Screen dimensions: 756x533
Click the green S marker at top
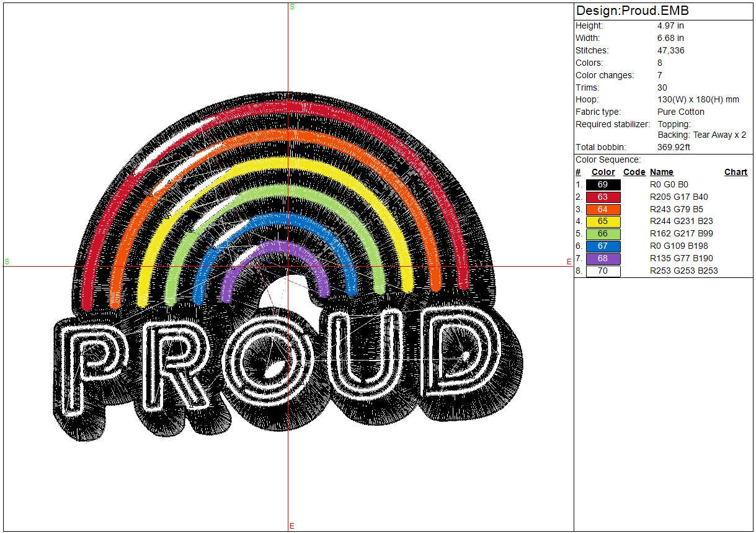292,6
